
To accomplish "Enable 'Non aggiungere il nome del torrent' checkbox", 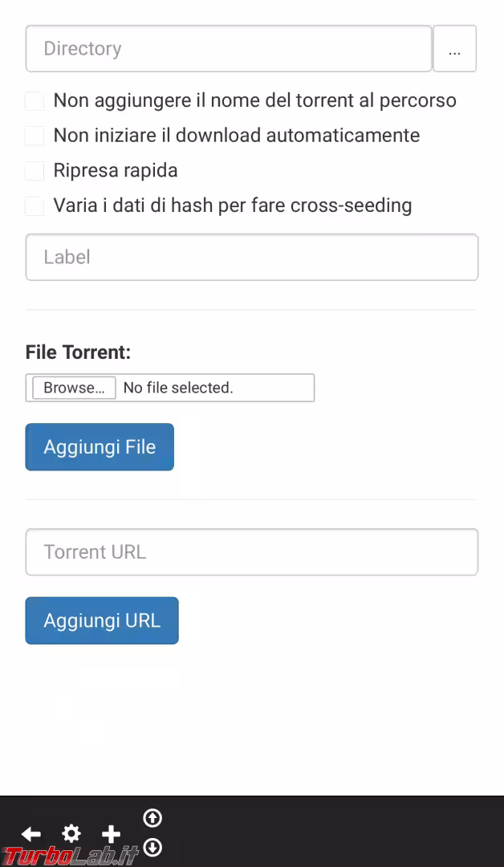I will pyautogui.click(x=35, y=101).
